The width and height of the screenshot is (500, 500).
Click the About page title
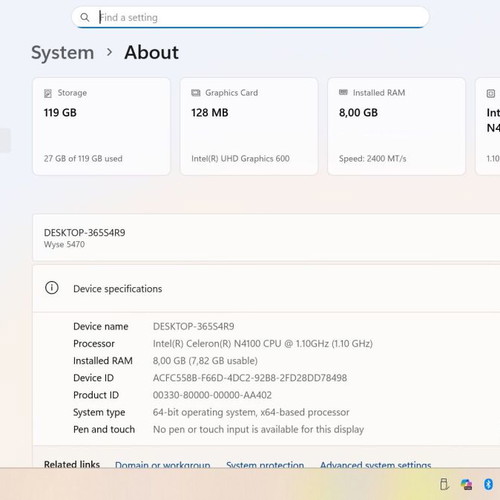[152, 52]
